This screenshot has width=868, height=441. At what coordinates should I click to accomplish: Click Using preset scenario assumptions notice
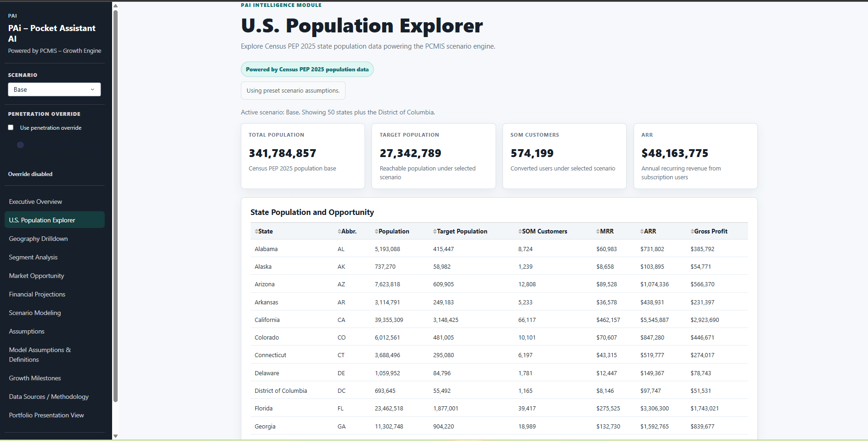(293, 91)
